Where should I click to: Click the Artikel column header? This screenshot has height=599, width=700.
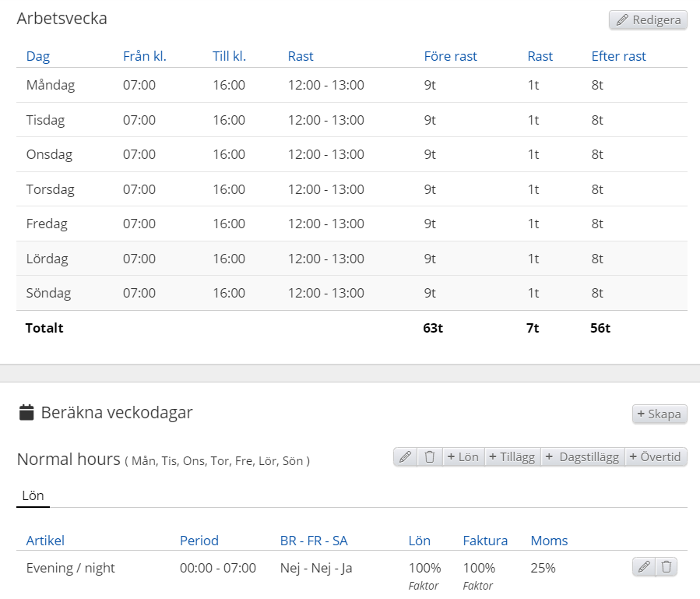[45, 541]
